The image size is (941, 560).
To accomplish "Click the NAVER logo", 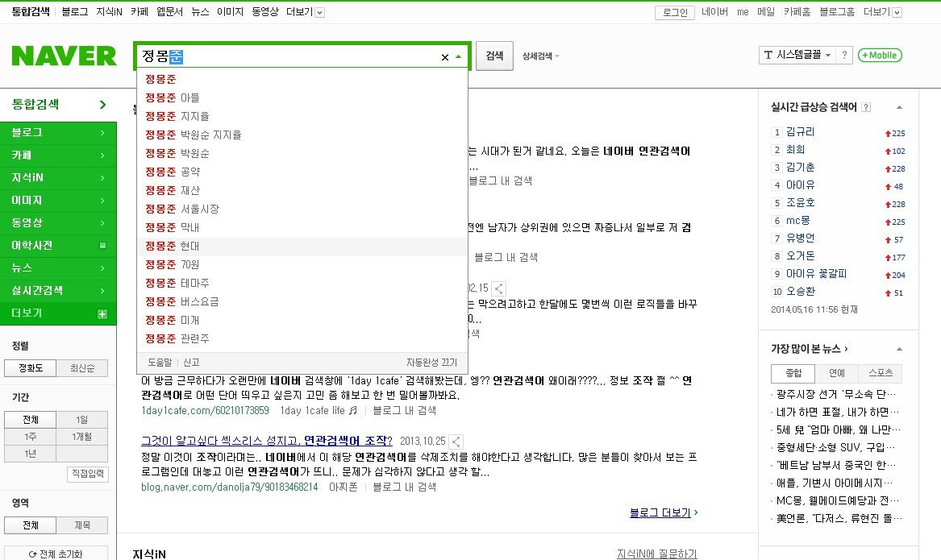I will (x=64, y=56).
